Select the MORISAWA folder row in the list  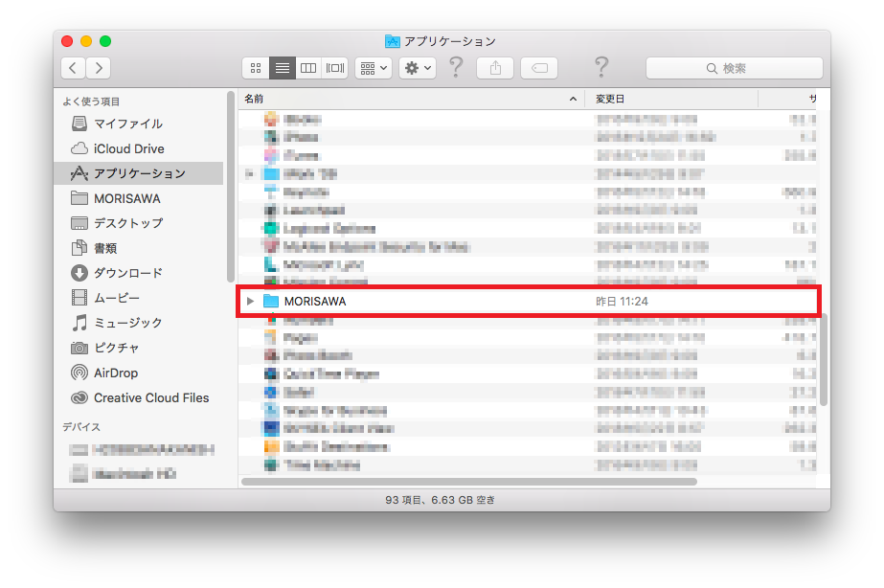(x=529, y=301)
